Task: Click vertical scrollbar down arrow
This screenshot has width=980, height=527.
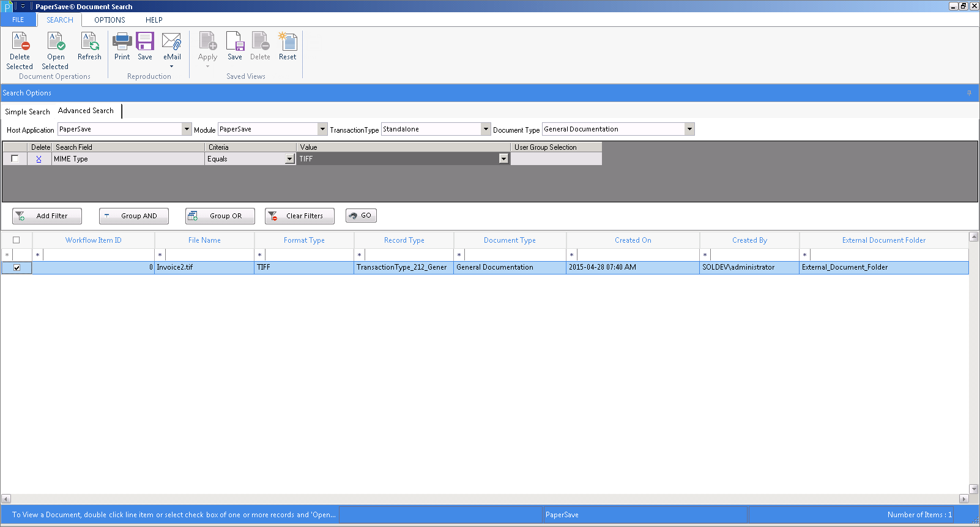Action: pyautogui.click(x=974, y=489)
